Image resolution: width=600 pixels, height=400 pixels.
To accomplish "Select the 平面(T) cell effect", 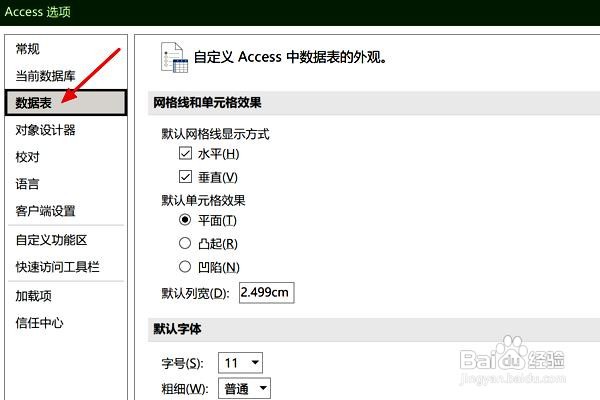I will click(185, 220).
